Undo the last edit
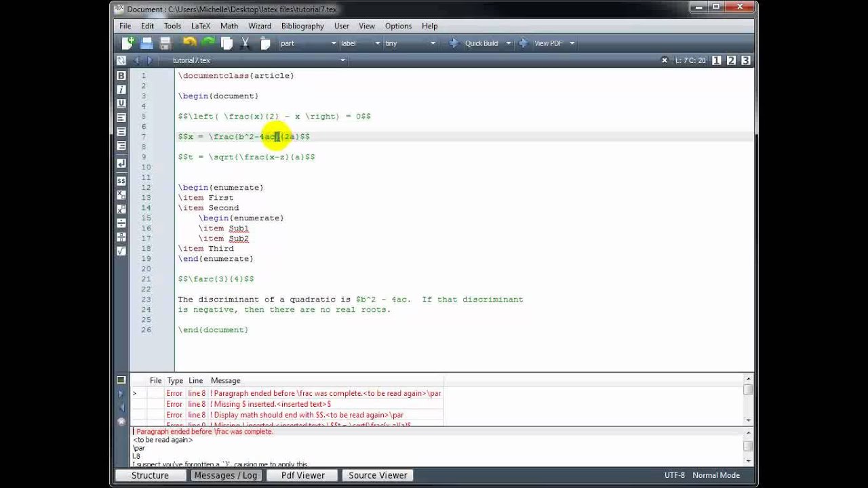The width and height of the screenshot is (868, 488). 190,43
